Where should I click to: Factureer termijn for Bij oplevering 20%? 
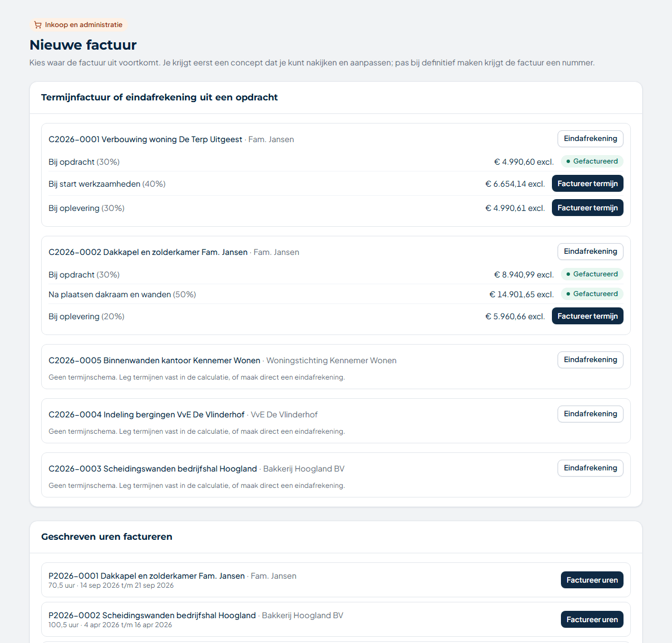[x=587, y=316]
